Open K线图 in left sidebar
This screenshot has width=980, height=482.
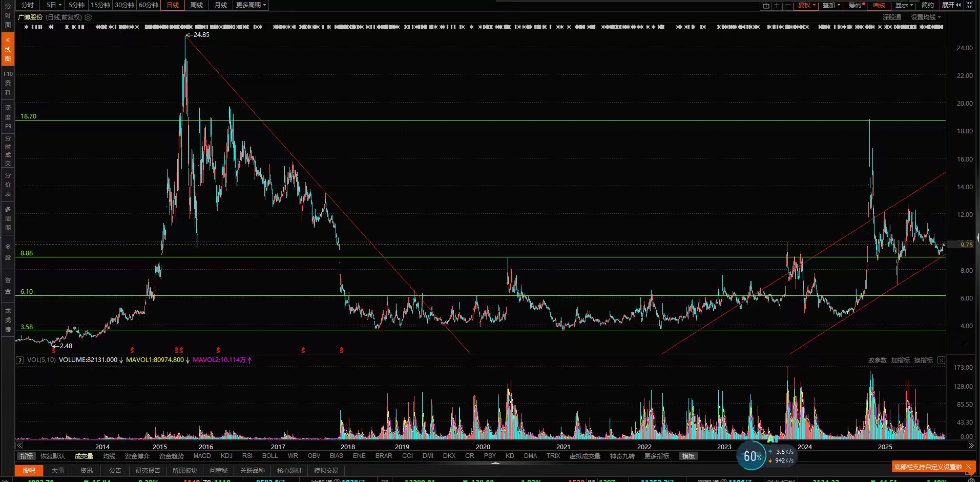(x=8, y=49)
